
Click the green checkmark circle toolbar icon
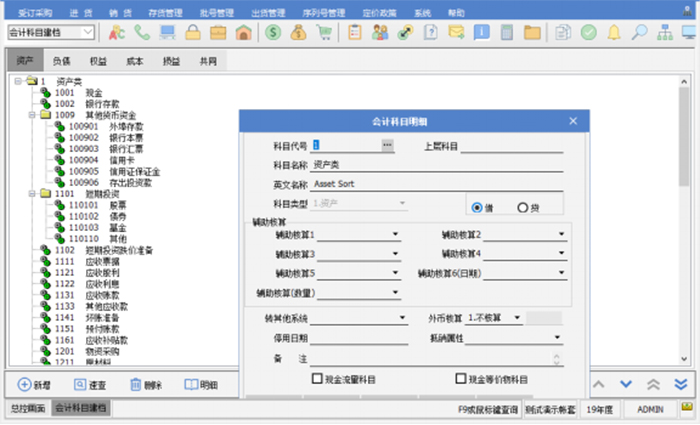point(588,33)
